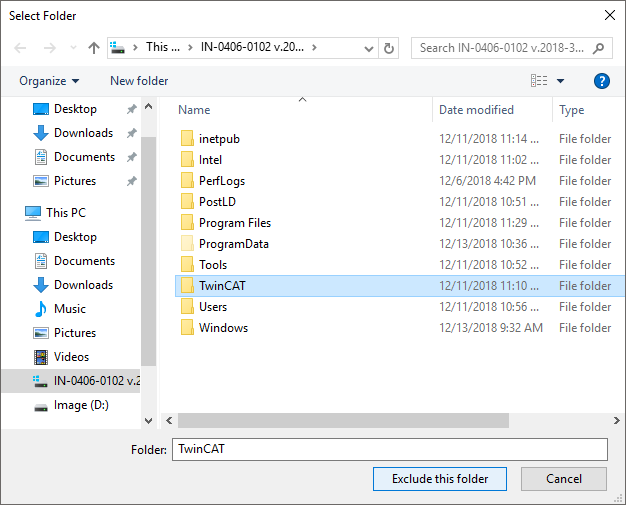626x505 pixels.
Task: Expand chevron after 'This ...' breadcrumb
Action: coord(190,48)
